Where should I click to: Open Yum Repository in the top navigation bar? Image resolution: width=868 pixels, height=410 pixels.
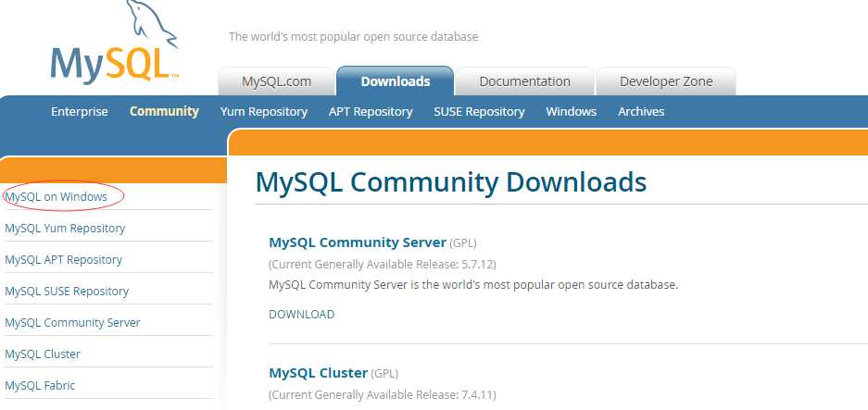(263, 112)
